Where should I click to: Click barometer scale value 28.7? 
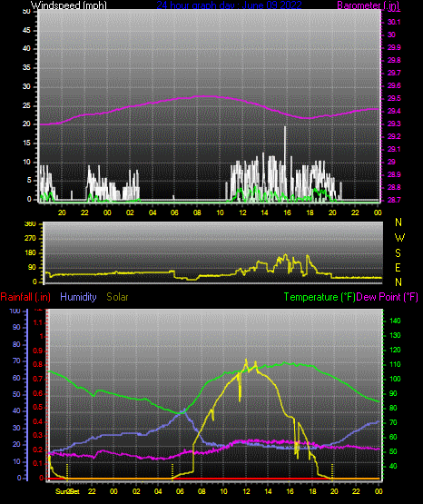[394, 200]
